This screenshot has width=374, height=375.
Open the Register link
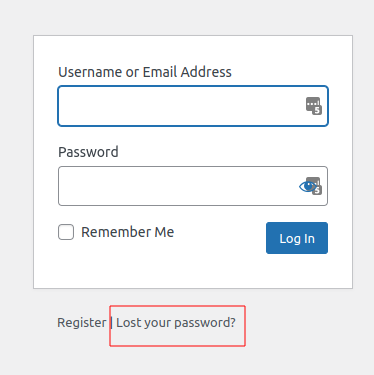coord(82,323)
